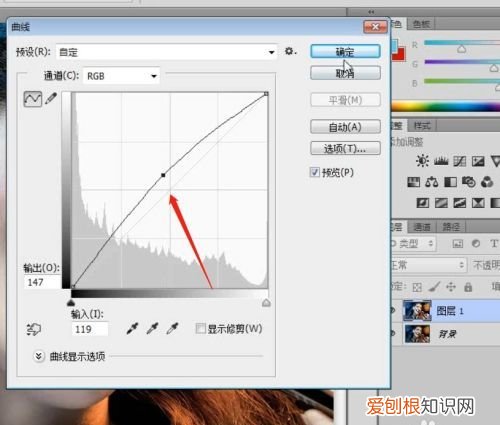Click the R color slider thumb
Image resolution: width=500 pixels, height=425 pixels.
click(461, 49)
